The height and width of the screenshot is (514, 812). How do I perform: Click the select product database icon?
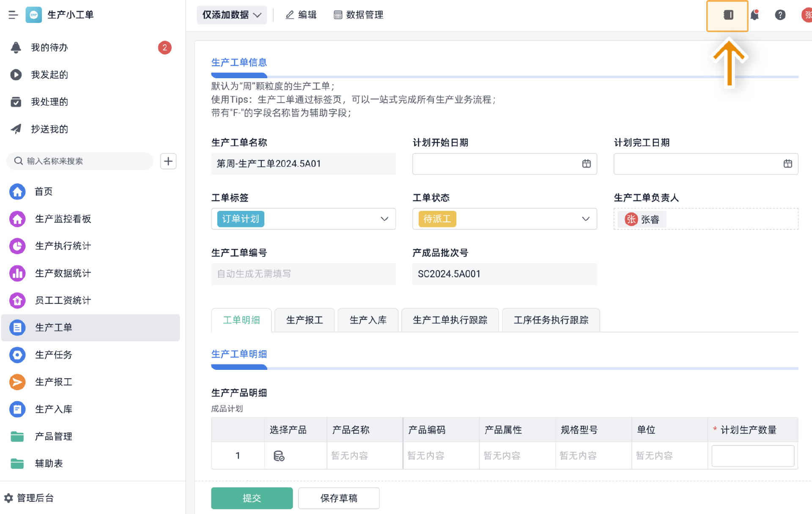[279, 456]
